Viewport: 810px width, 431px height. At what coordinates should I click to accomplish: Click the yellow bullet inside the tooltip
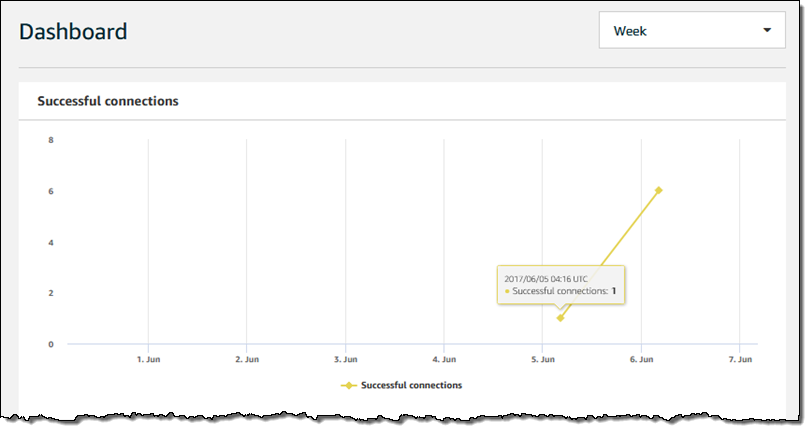(x=507, y=291)
